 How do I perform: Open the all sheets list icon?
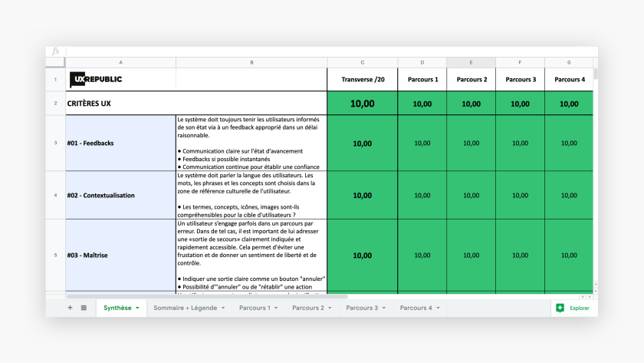[84, 308]
